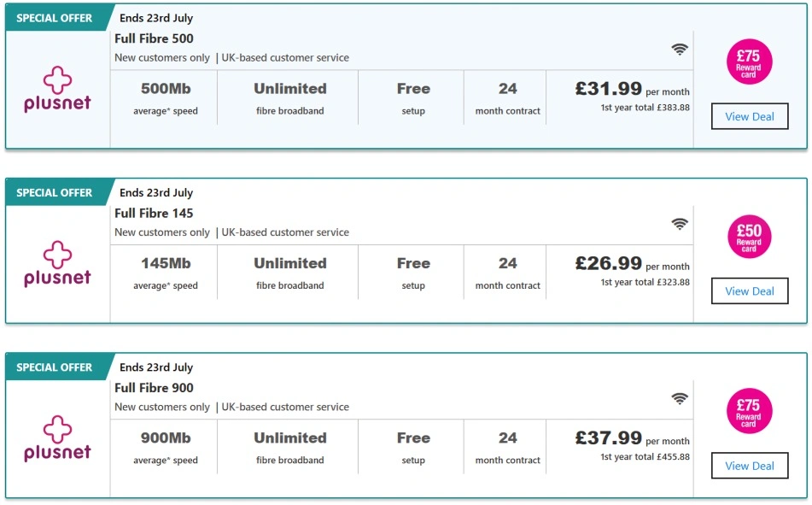
Task: Select the £26.99 per month price
Action: 633,264
